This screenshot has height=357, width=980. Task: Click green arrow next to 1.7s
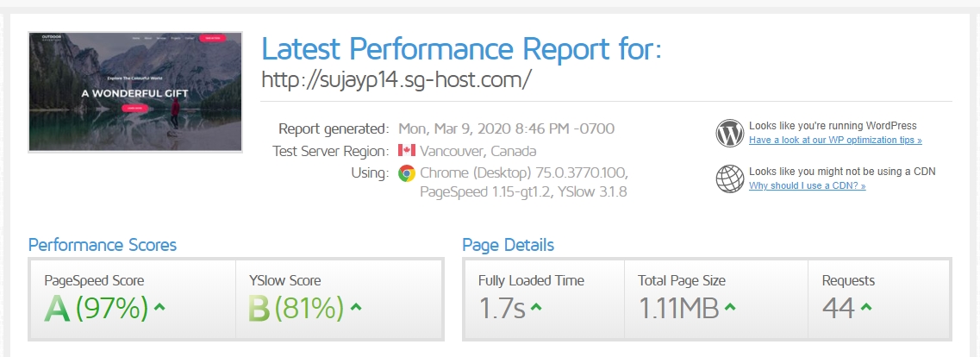coord(536,306)
